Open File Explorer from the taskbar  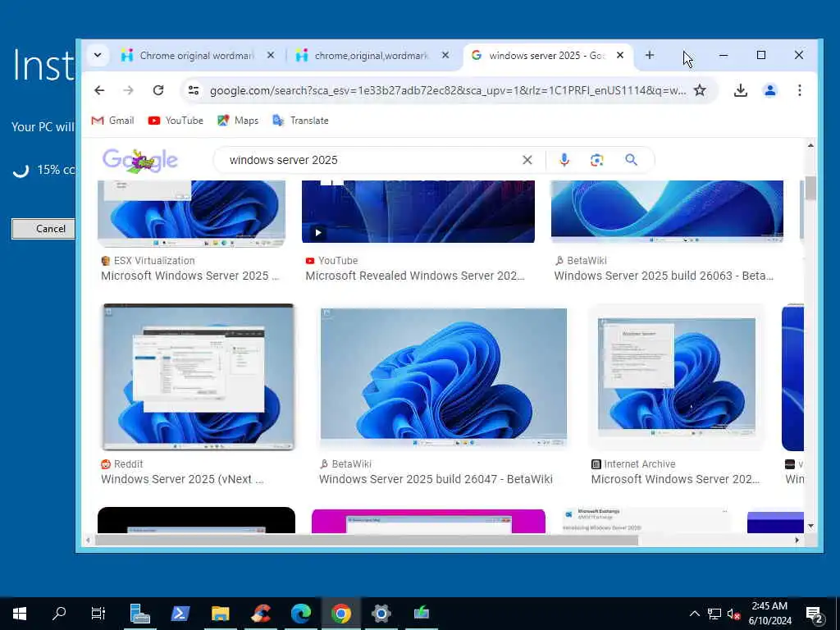(x=220, y=613)
